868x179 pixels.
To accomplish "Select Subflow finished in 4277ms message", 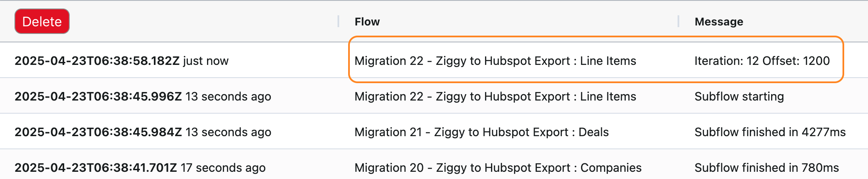I will coord(770,132).
